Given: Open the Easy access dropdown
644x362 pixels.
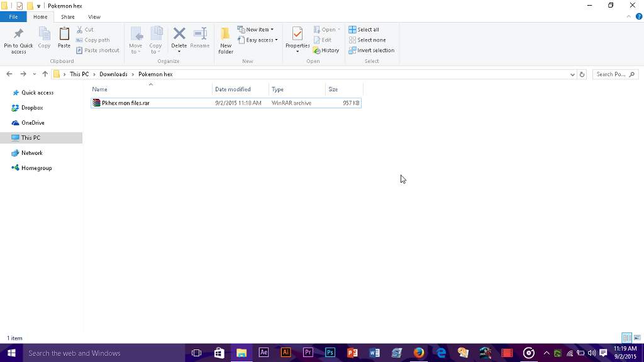Looking at the screenshot, I should [x=258, y=40].
